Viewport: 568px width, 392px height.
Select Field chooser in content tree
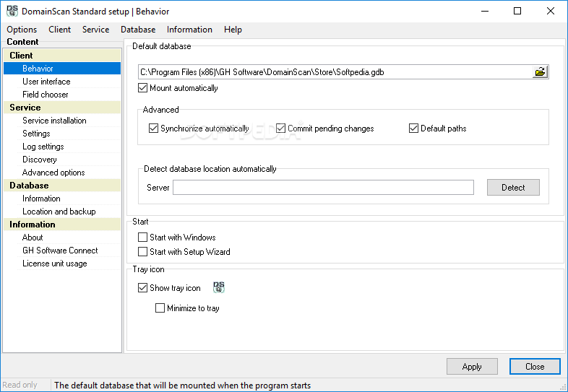[62, 95]
